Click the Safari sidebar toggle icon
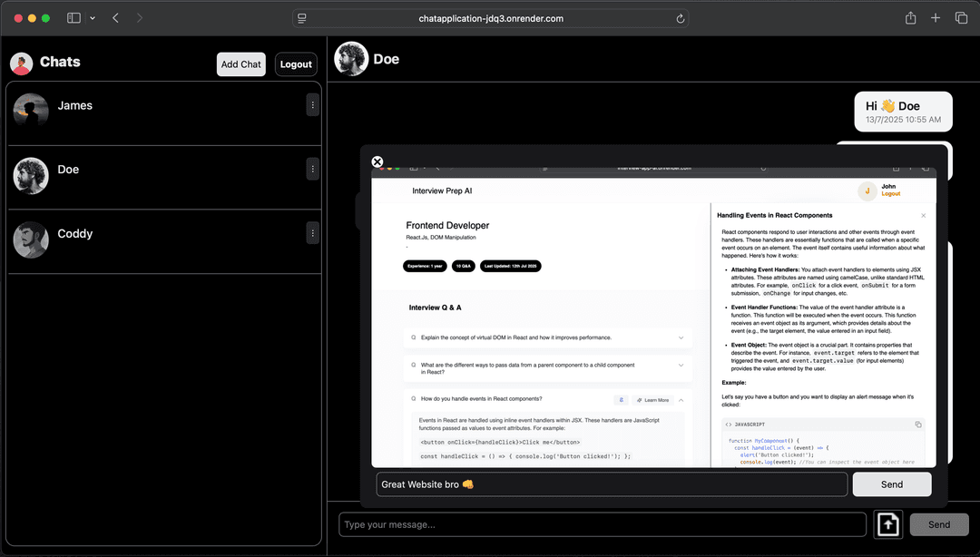This screenshot has width=980, height=557. click(x=73, y=18)
